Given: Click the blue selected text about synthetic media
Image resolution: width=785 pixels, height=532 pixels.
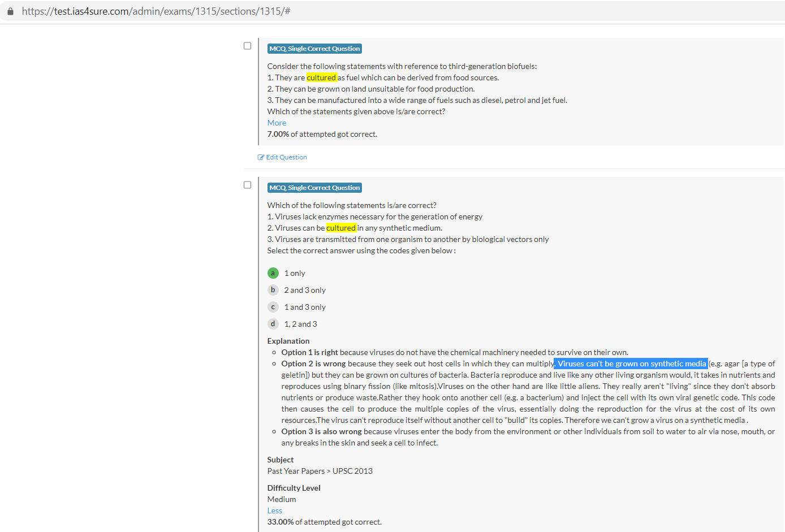Looking at the screenshot, I should coord(631,364).
